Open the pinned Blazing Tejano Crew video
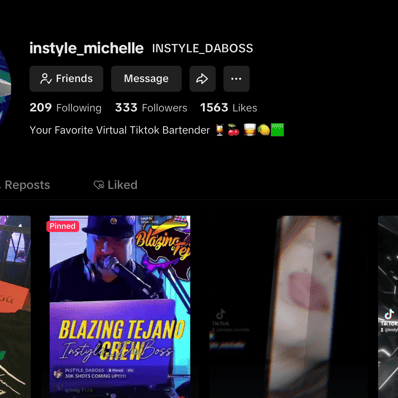The width and height of the screenshot is (398, 398). click(x=120, y=307)
